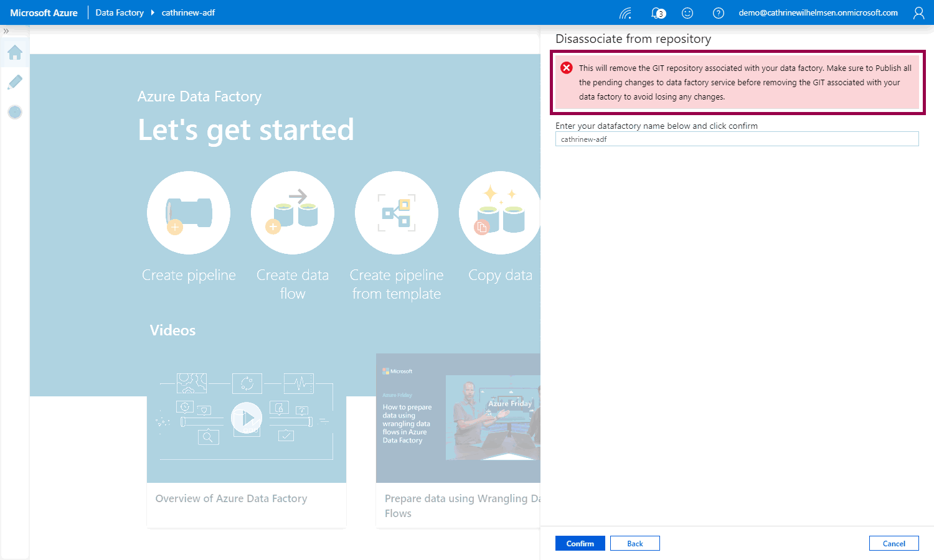Cancel the disassociate dialog
This screenshot has height=560, width=934.
tap(894, 543)
